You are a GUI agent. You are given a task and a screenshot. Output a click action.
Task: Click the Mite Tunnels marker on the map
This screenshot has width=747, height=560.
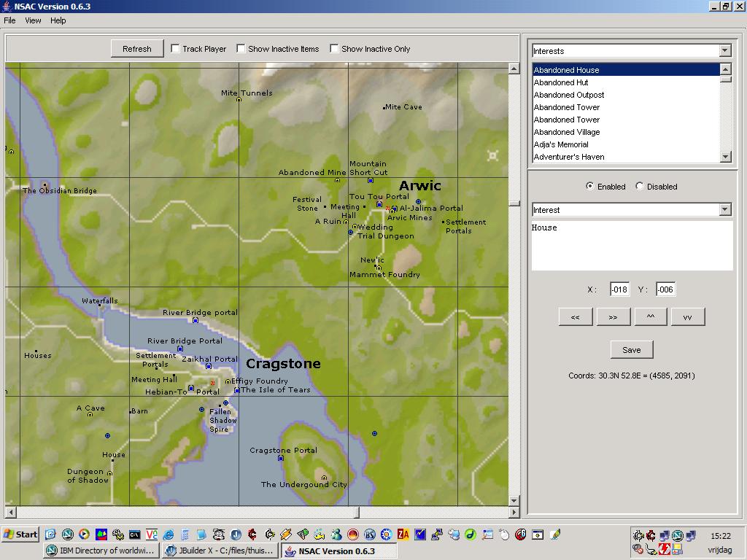239,99
